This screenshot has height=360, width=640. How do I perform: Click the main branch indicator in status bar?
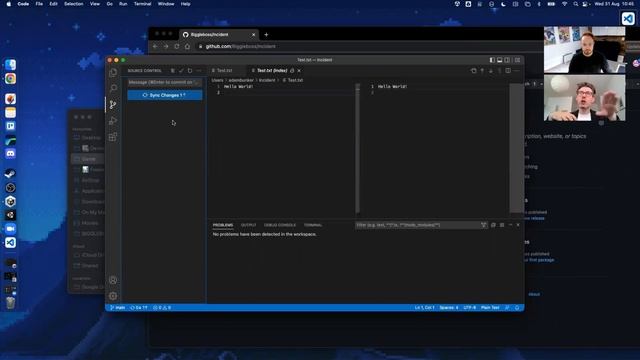[118, 308]
